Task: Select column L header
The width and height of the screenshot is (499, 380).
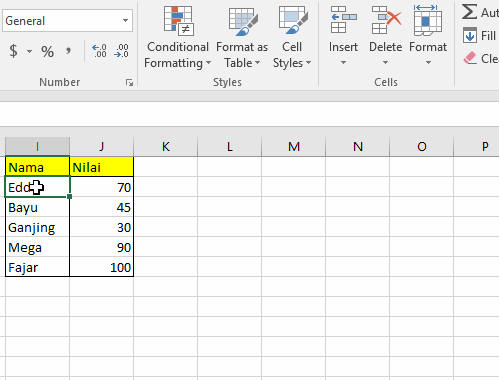Action: [230, 147]
